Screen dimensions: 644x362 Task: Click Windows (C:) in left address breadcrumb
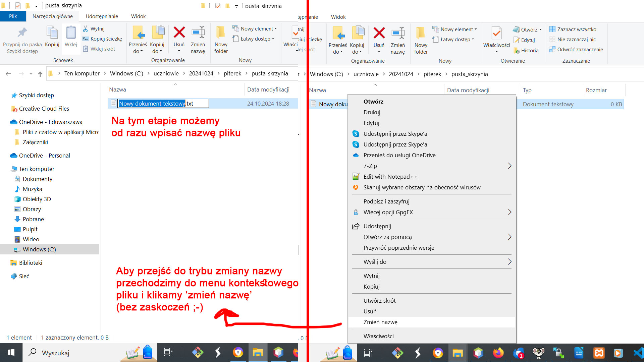coord(126,73)
